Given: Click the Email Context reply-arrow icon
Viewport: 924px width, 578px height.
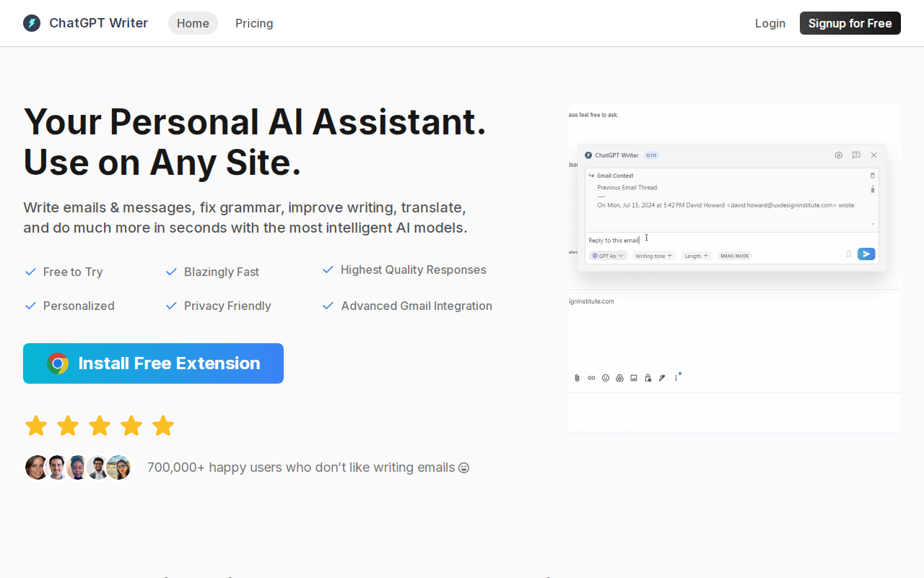Looking at the screenshot, I should (x=591, y=176).
